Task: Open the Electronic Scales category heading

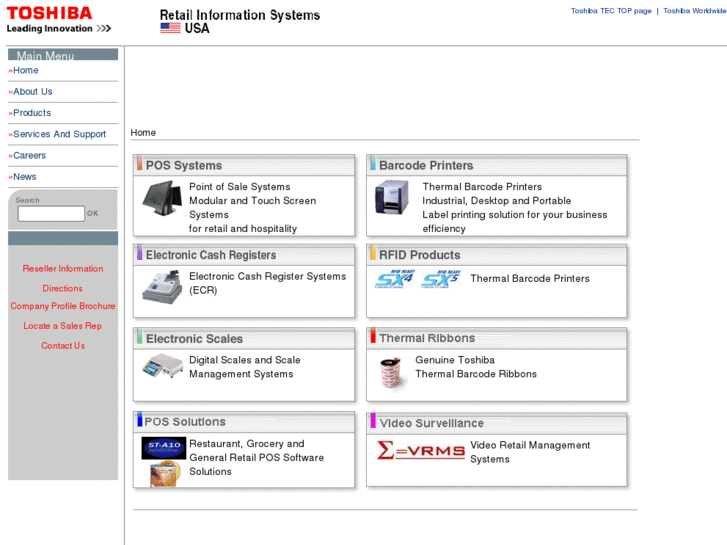Action: [194, 339]
